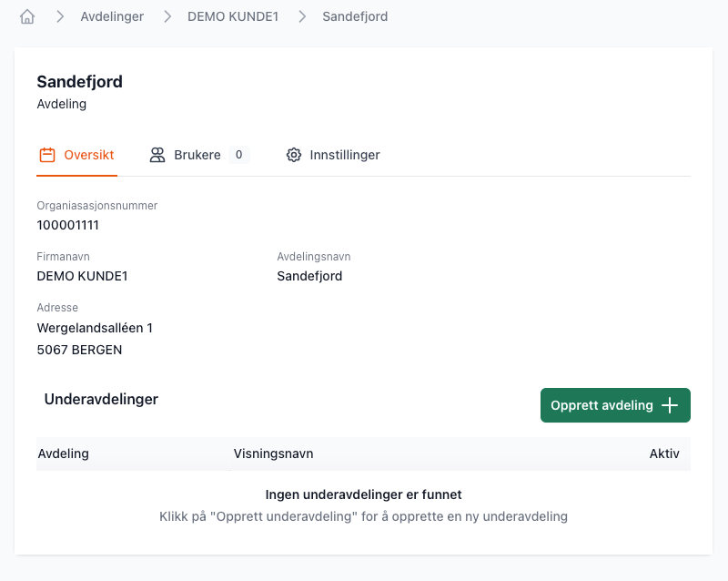Click the chevron before the Sandefjord breadcrumb
This screenshot has height=581, width=728.
302,16
